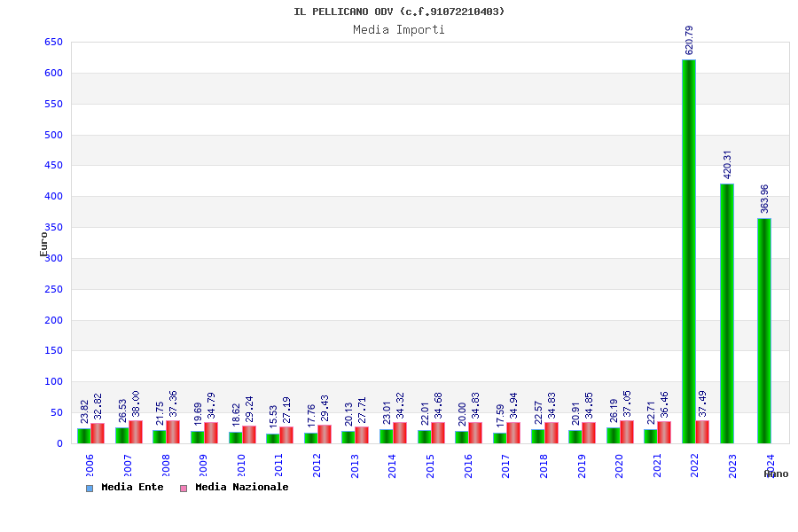Viewport: 798px width, 532px height.
Task: Click the green 2014 Media Ente bar
Action: (x=387, y=436)
